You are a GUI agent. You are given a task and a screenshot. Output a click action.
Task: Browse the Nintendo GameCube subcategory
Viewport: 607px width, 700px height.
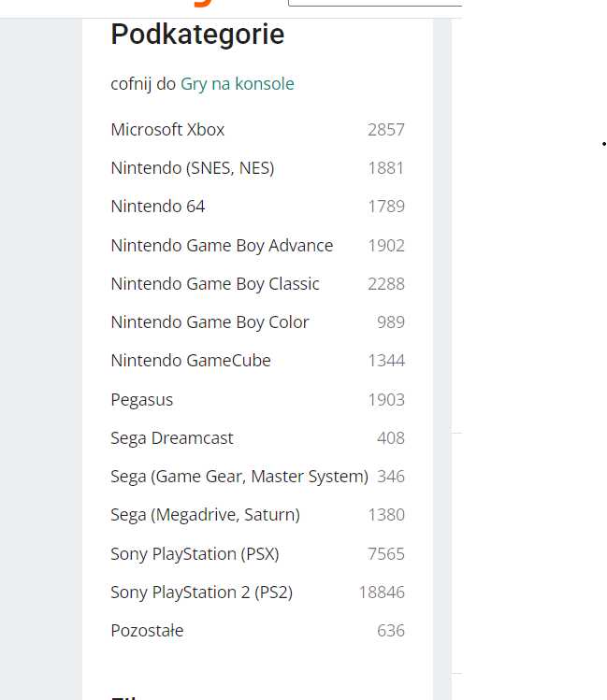click(x=191, y=361)
